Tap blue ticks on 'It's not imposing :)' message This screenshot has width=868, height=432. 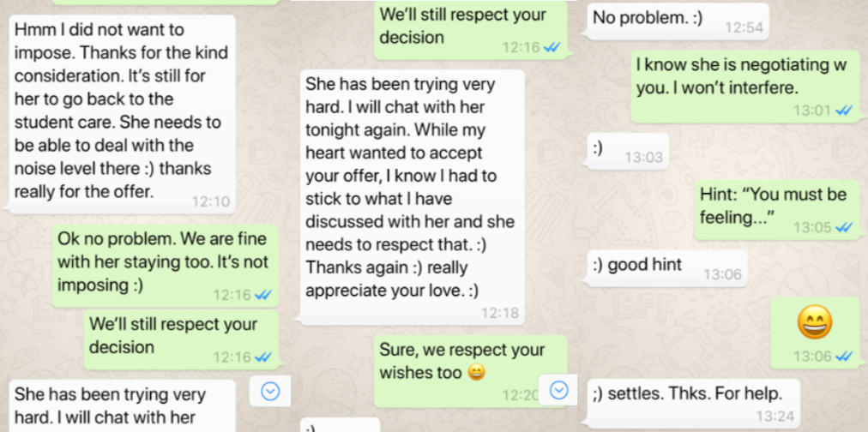click(x=263, y=296)
